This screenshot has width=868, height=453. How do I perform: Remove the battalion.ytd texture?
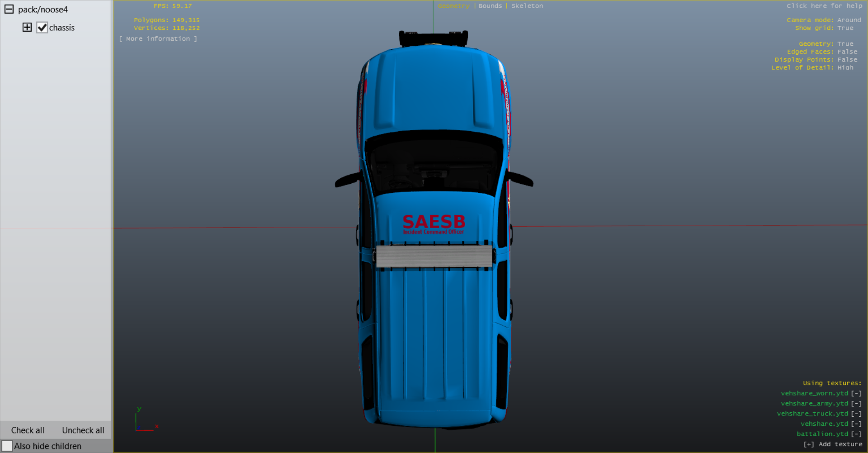pyautogui.click(x=856, y=434)
